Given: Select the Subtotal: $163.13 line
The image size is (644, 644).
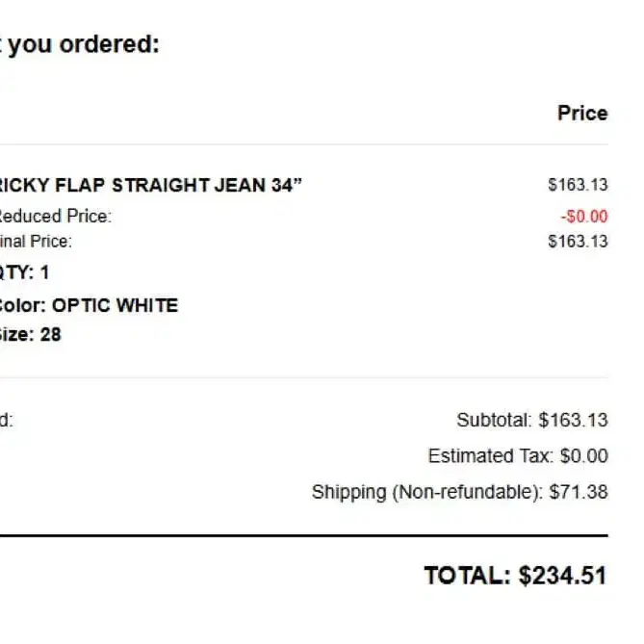Looking at the screenshot, I should pyautogui.click(x=531, y=420).
